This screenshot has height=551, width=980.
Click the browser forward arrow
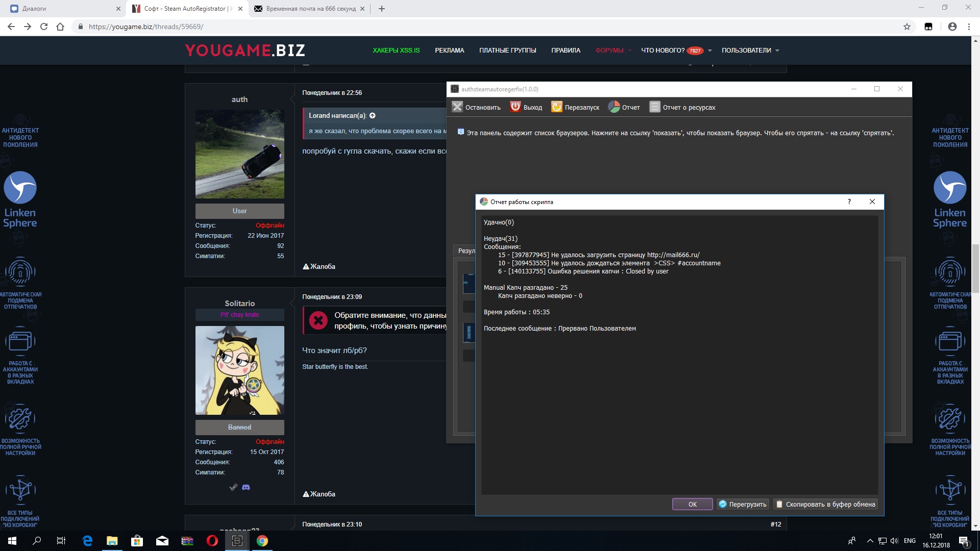pos(28,27)
